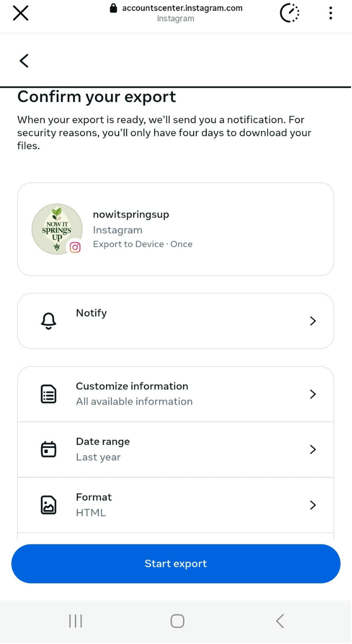
Task: Open the three-dot overflow menu
Action: point(330,13)
